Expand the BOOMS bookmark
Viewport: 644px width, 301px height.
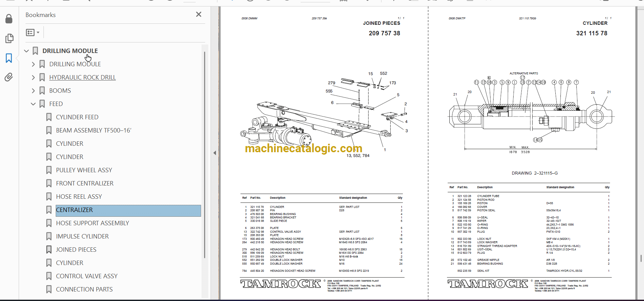[x=33, y=91]
